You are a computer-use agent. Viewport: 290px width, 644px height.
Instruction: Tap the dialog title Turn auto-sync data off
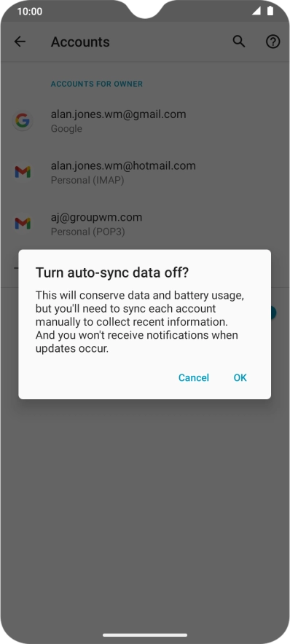click(x=111, y=272)
